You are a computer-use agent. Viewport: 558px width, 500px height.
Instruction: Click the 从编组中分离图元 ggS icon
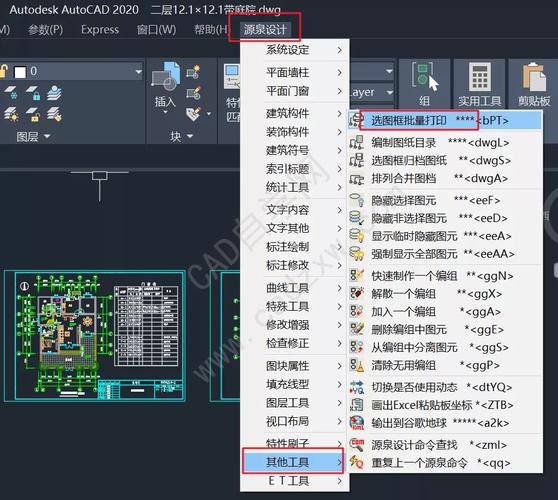pos(356,347)
